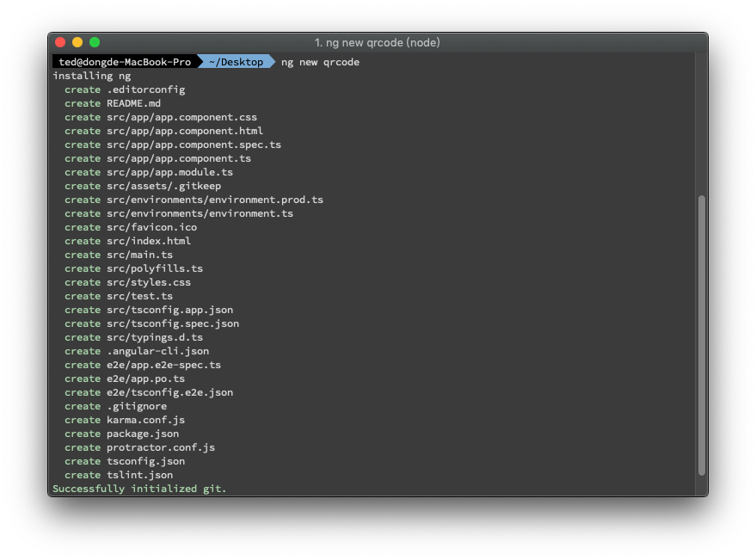This screenshot has height=560, width=756.
Task: Select the .gitignore creation line
Action: pos(137,405)
